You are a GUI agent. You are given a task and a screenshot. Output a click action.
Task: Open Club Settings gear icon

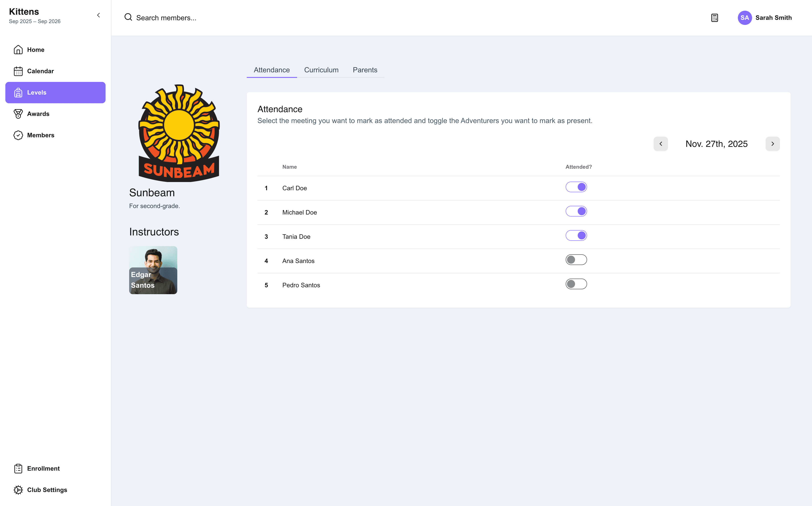click(18, 490)
